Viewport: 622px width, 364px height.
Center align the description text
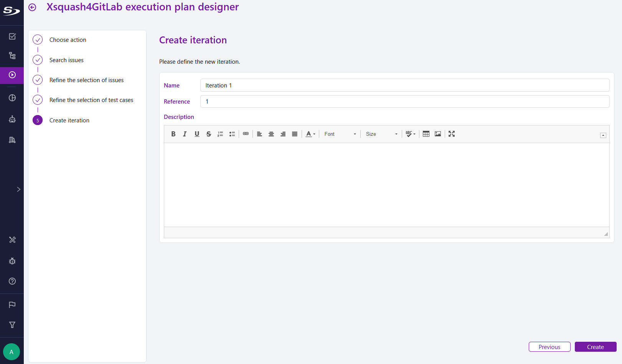(271, 134)
